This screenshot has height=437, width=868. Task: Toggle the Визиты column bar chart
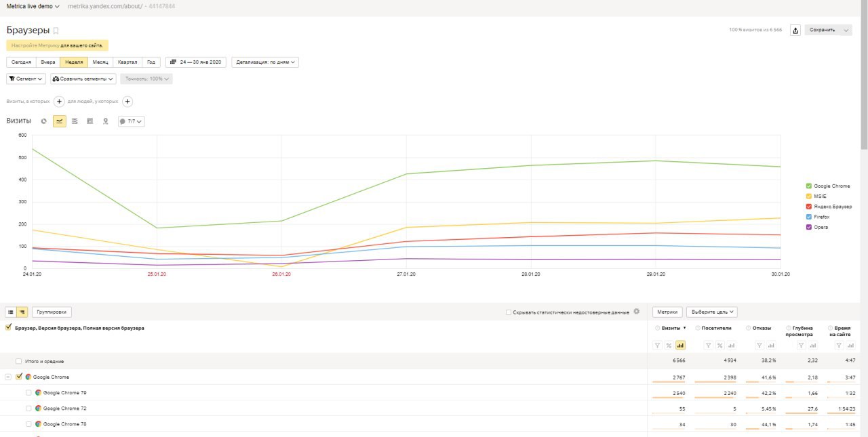pyautogui.click(x=680, y=346)
